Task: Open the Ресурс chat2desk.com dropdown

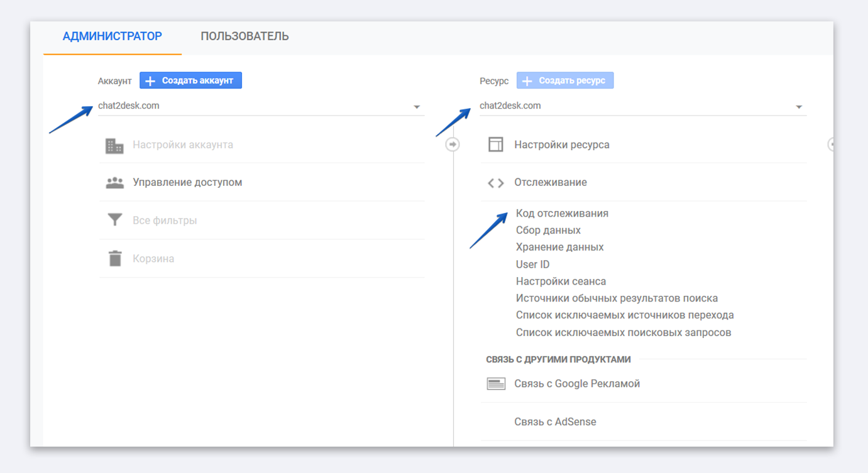Action: click(799, 107)
